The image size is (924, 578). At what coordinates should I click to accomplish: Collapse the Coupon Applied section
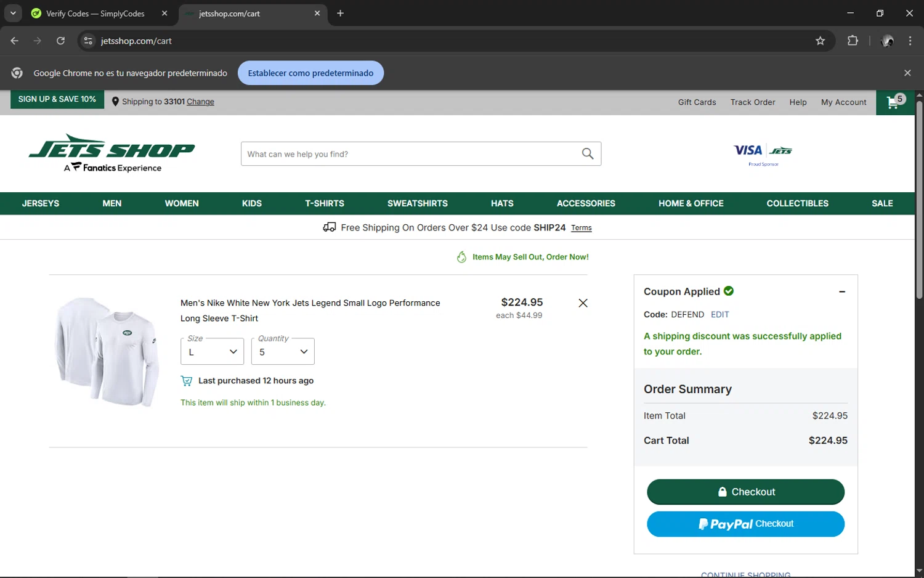[842, 292]
